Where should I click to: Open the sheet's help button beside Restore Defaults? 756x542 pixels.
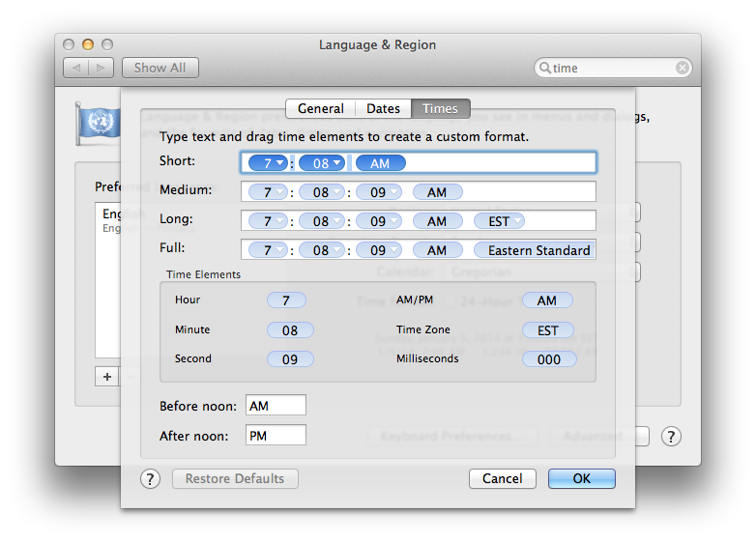click(151, 479)
